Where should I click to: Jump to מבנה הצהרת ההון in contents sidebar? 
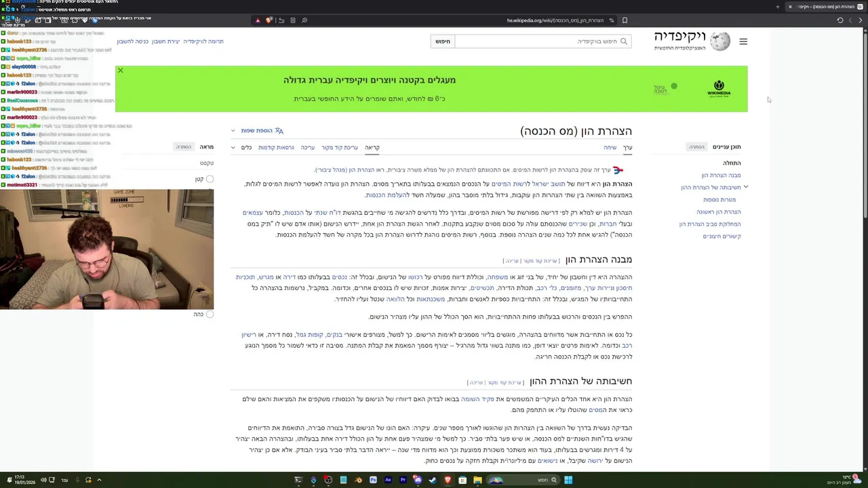721,176
